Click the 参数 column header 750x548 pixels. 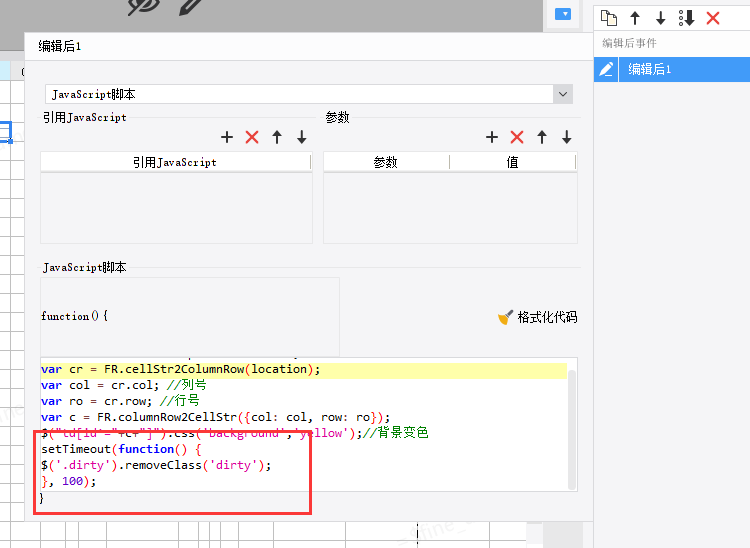386,163
